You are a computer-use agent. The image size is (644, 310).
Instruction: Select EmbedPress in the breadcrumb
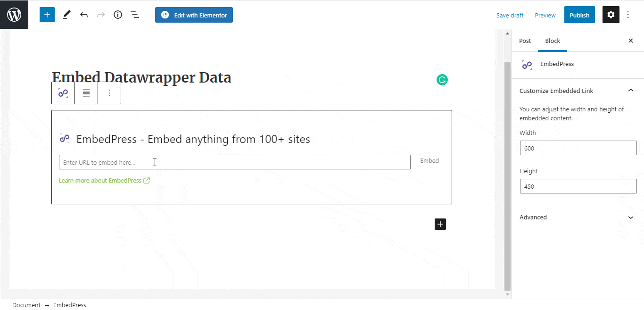[x=70, y=305]
